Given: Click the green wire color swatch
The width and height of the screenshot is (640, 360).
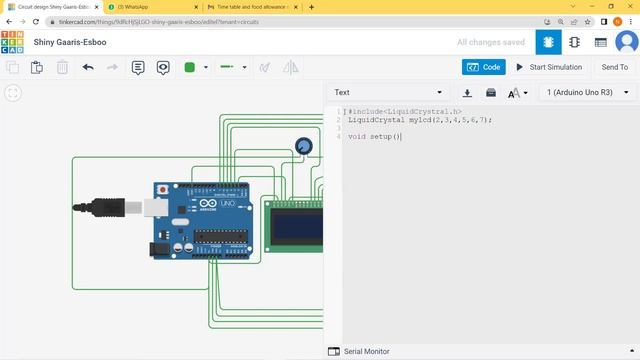Looking at the screenshot, I should [x=190, y=67].
